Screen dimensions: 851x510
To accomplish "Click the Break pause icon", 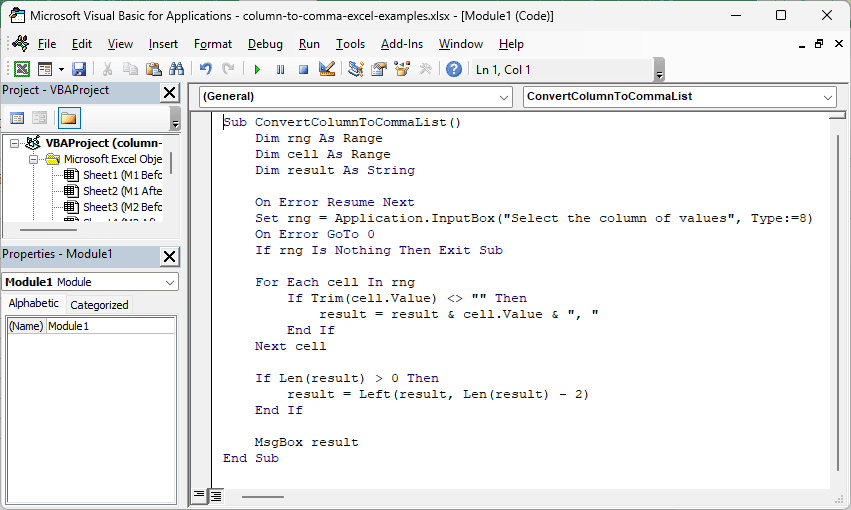I will pos(280,69).
